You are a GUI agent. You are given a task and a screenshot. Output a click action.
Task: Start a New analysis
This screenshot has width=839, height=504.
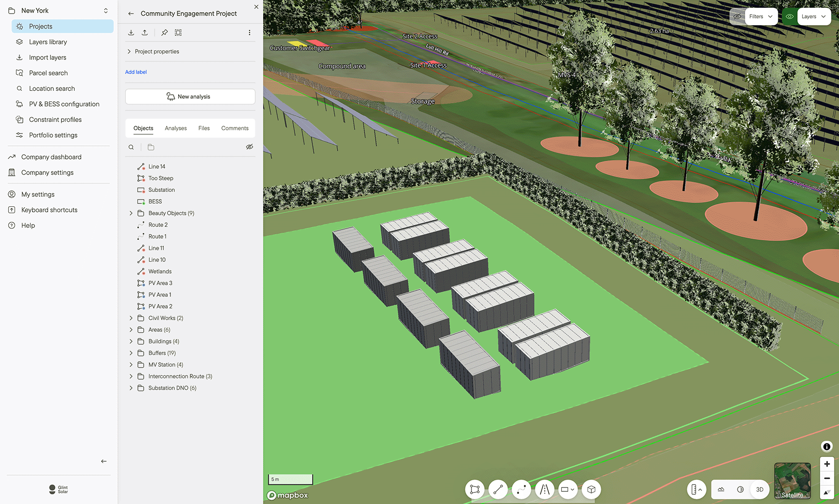[x=190, y=96]
